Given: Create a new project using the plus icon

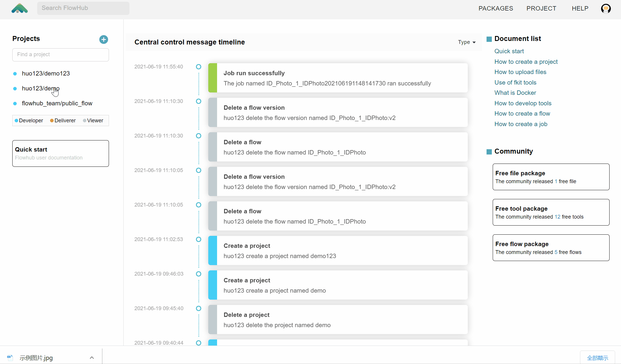Looking at the screenshot, I should click(103, 40).
